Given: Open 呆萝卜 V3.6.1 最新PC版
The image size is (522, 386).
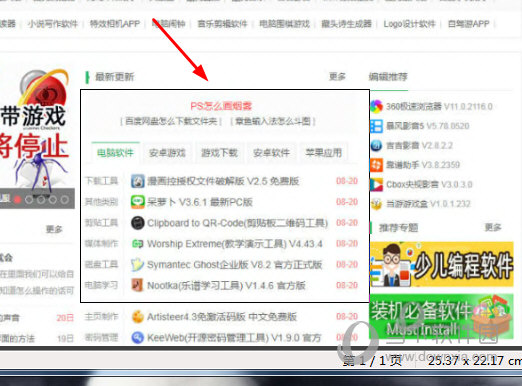Looking at the screenshot, I should 200,202.
